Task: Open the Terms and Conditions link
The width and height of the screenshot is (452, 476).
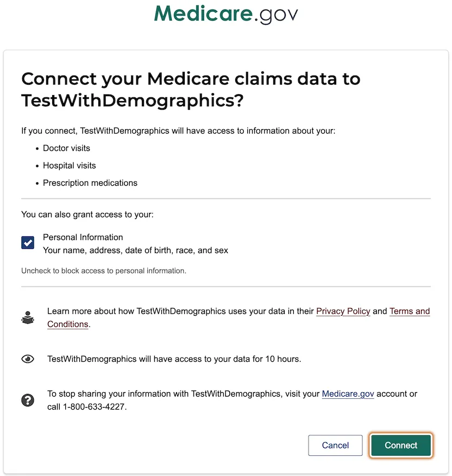Action: tap(409, 311)
